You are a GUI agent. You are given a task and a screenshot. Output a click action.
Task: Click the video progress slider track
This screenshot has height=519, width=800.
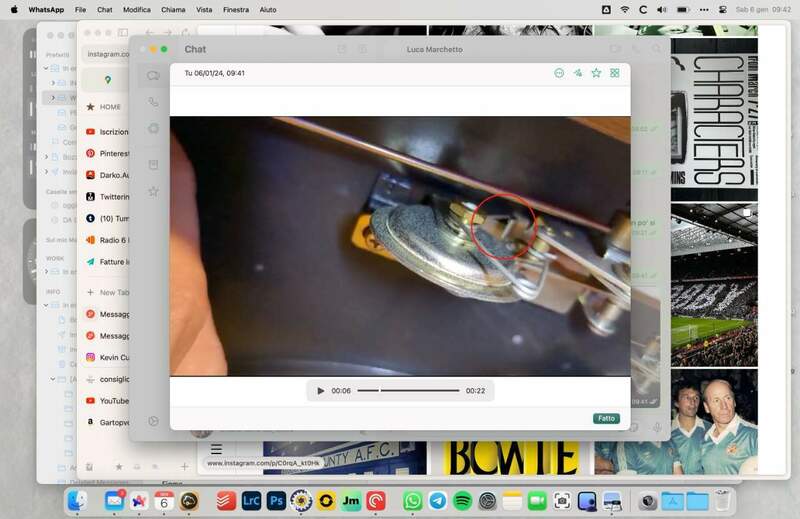pyautogui.click(x=408, y=391)
